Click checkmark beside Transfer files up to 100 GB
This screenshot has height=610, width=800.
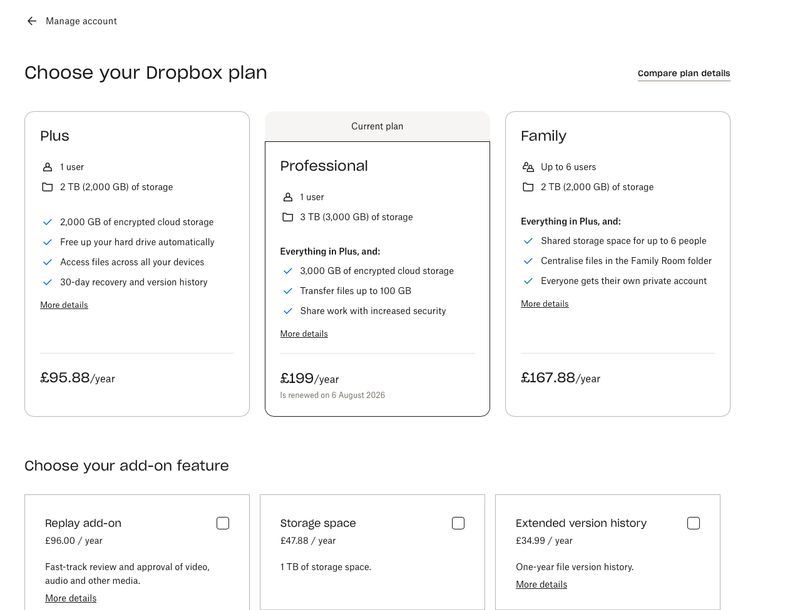(288, 291)
